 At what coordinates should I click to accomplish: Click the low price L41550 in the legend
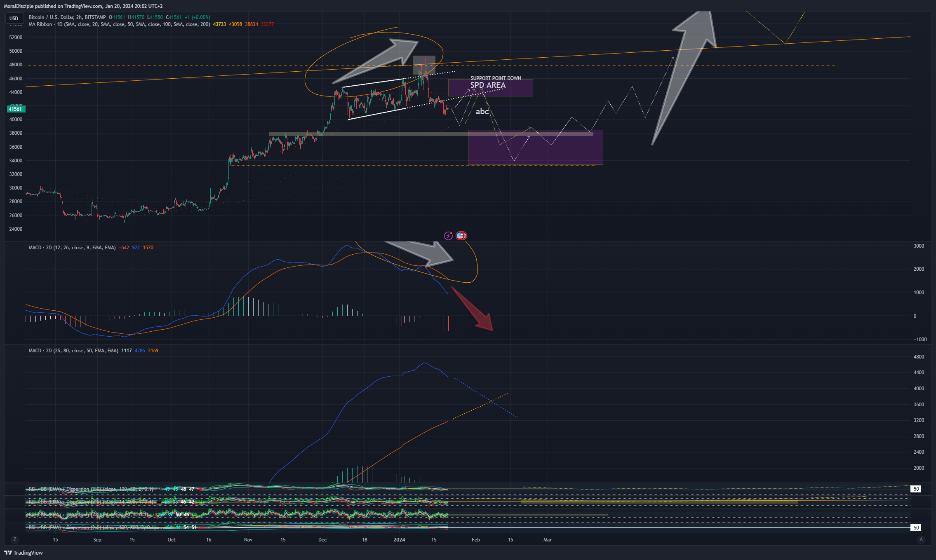(155, 17)
